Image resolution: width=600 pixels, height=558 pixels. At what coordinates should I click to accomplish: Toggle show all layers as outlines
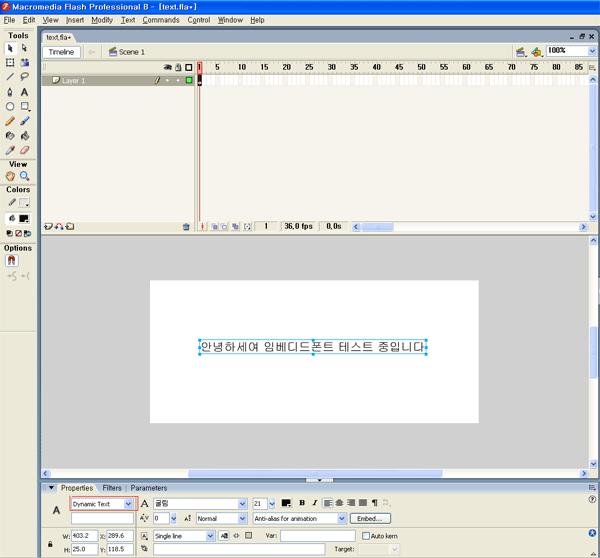(189, 67)
